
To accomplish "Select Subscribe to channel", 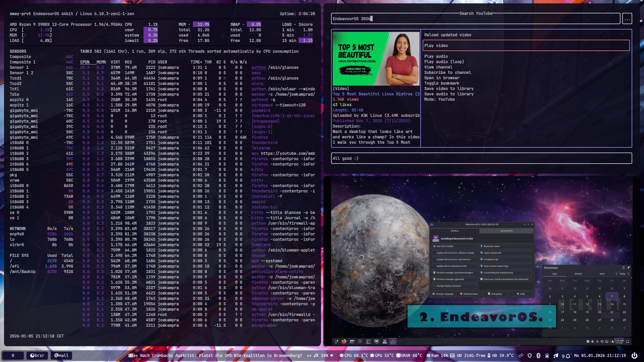I will (448, 73).
